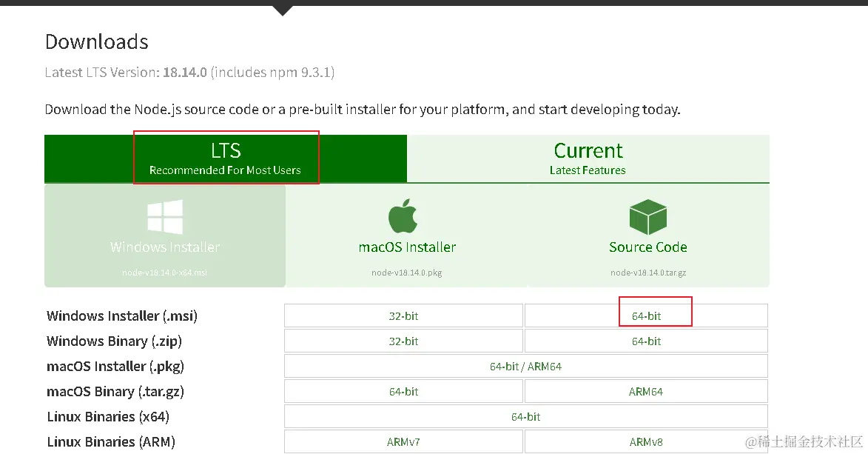
Task: Click node-v18.14.0.pkg macOS Installer link
Action: pyautogui.click(x=407, y=273)
